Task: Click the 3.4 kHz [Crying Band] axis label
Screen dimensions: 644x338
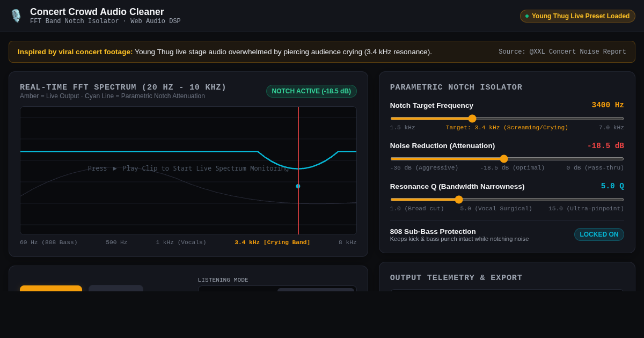Action: pyautogui.click(x=272, y=243)
